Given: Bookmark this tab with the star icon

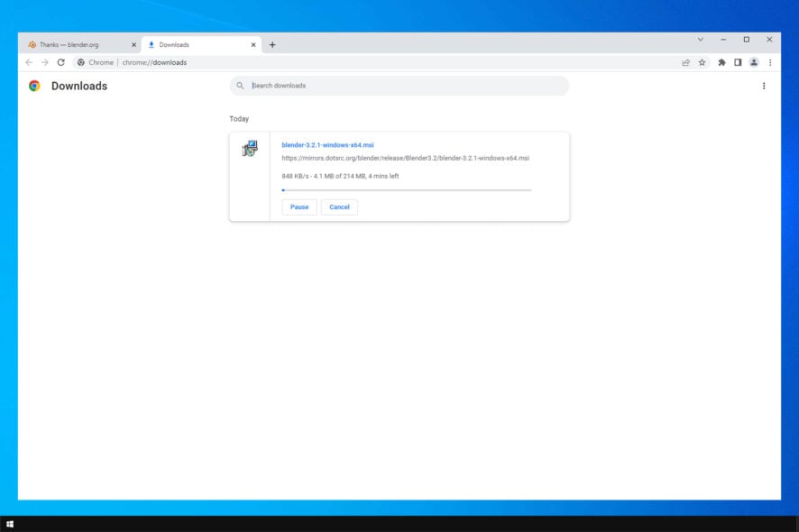Looking at the screenshot, I should pyautogui.click(x=703, y=62).
